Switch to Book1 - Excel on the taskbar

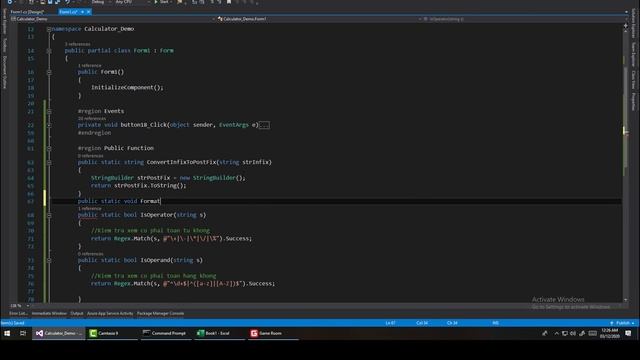tap(220, 333)
